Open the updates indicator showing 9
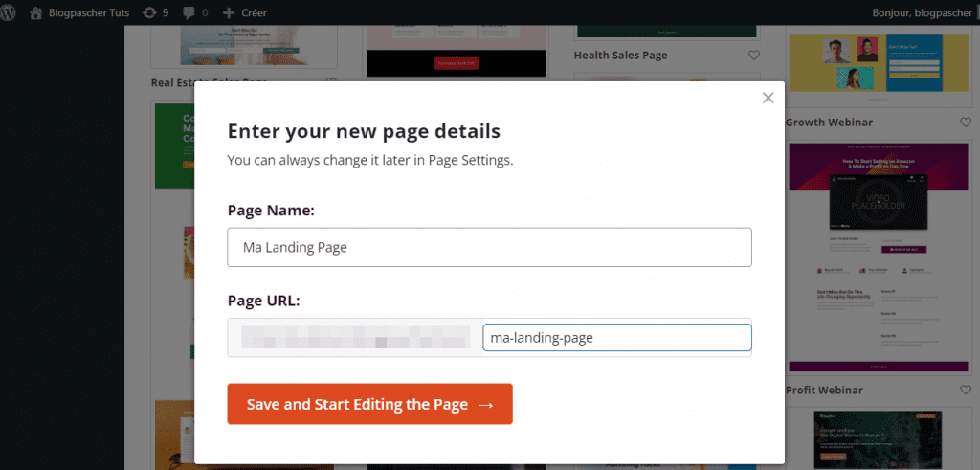This screenshot has width=980, height=470. click(156, 11)
